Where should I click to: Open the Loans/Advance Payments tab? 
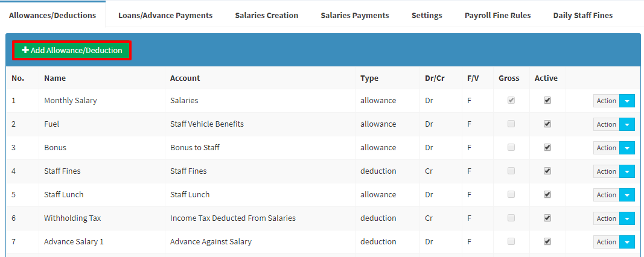(165, 16)
